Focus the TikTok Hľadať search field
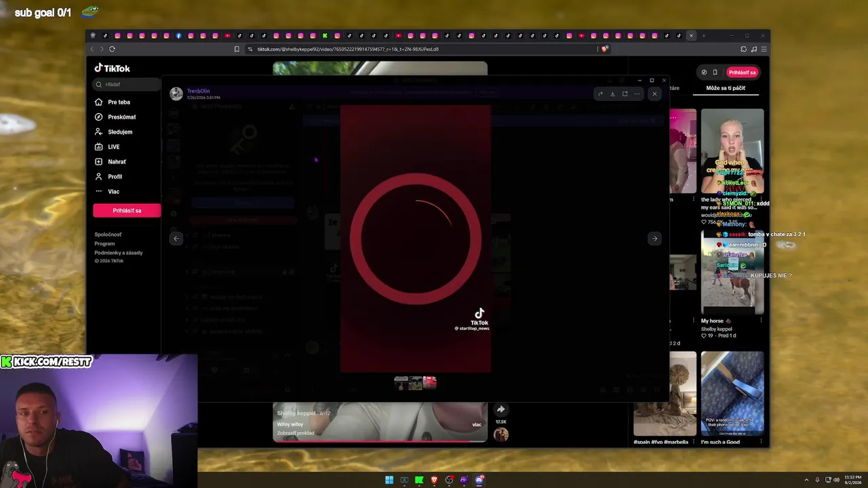868x488 pixels. pyautogui.click(x=127, y=84)
